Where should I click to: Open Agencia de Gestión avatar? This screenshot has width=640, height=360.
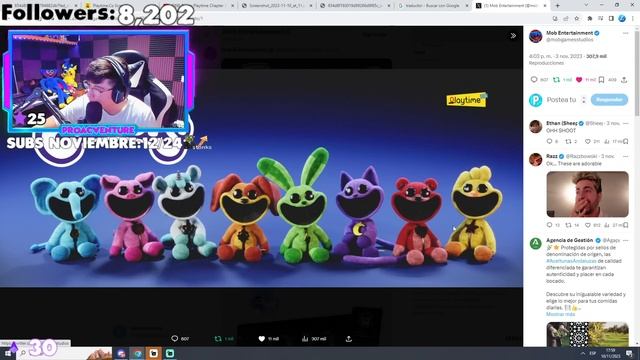(536, 244)
